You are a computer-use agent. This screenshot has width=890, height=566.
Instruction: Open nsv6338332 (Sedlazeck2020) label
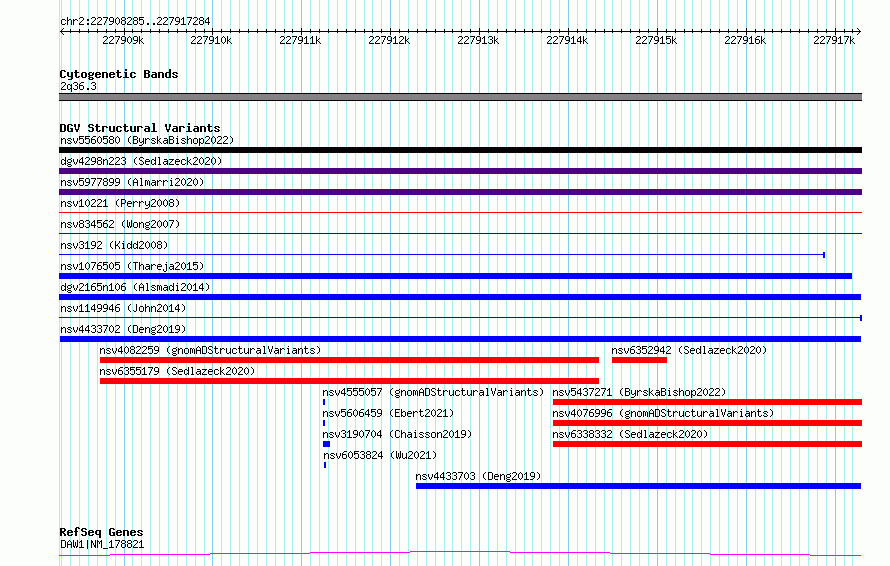coord(630,434)
